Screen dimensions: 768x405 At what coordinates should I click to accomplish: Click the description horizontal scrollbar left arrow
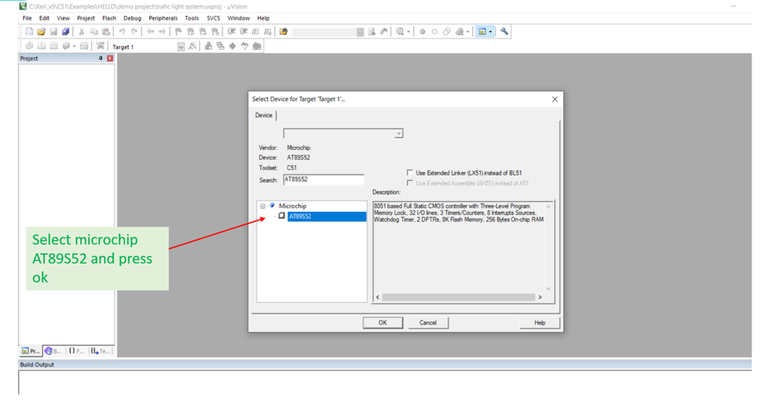tap(378, 297)
